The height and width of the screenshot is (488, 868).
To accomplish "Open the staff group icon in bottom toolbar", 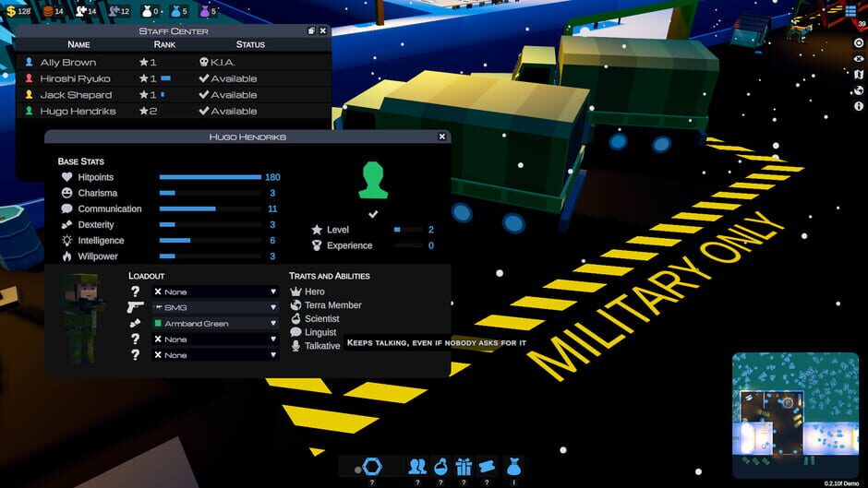I will pos(417,467).
